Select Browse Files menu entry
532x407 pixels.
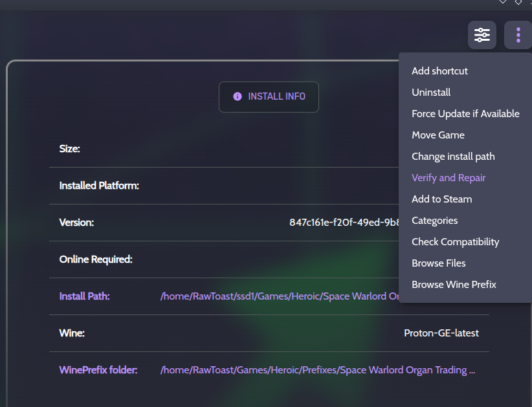[438, 263]
